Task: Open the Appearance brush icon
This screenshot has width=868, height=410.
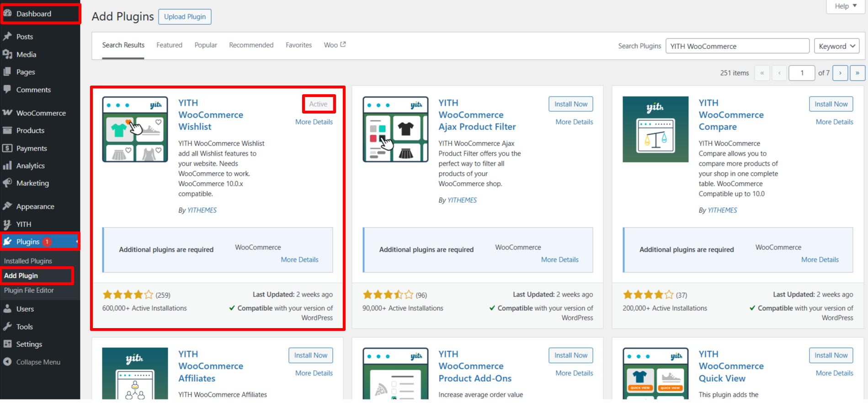Action: (7, 206)
